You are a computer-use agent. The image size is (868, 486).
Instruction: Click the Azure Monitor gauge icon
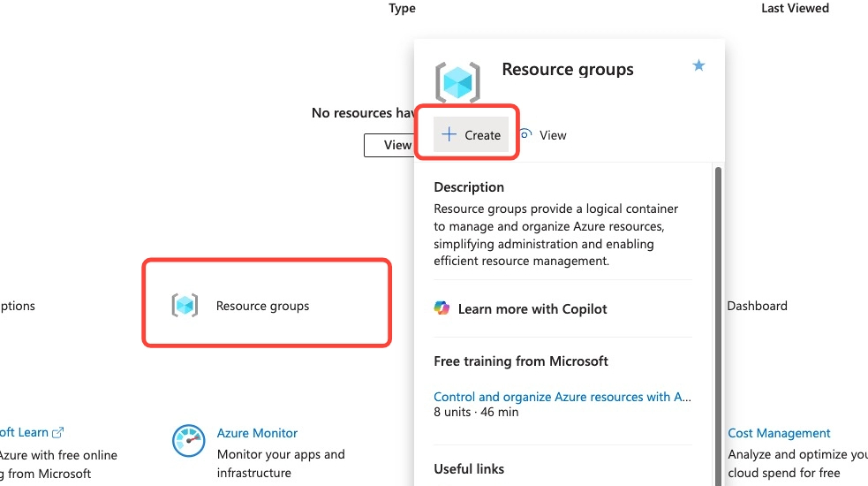pos(188,440)
